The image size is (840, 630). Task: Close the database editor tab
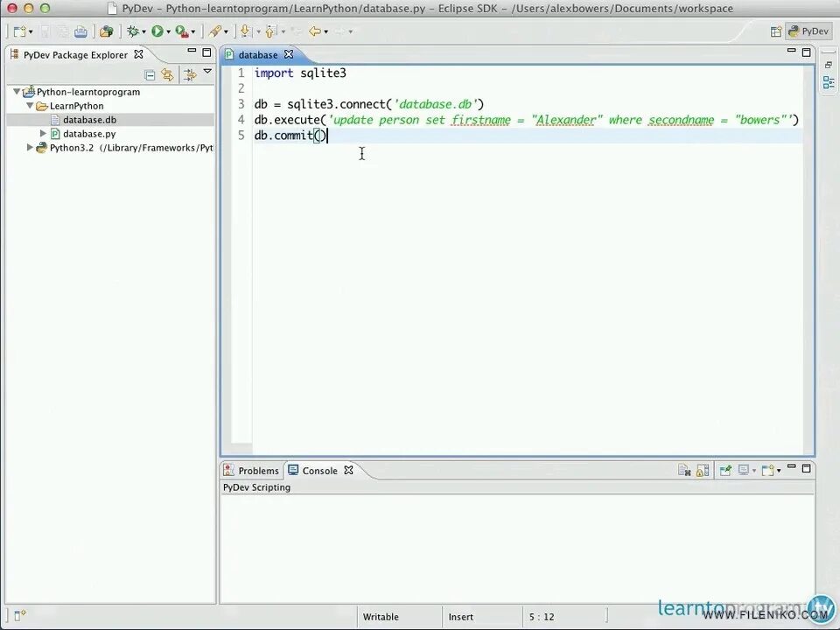point(289,54)
